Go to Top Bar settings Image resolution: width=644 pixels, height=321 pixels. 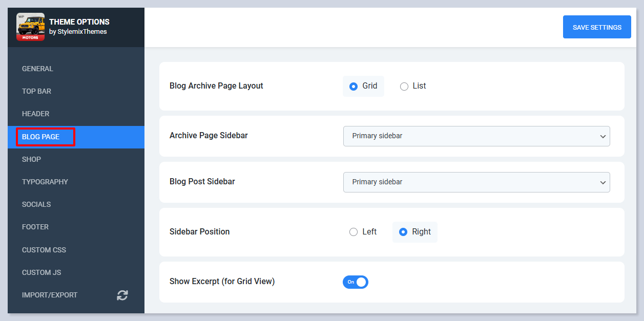(x=36, y=91)
